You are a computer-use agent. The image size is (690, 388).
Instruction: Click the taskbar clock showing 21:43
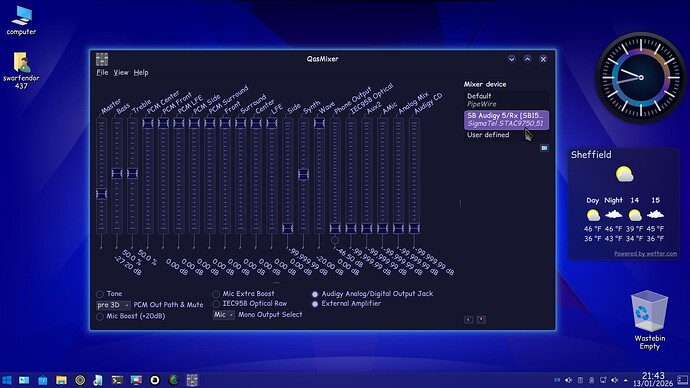[653, 380]
